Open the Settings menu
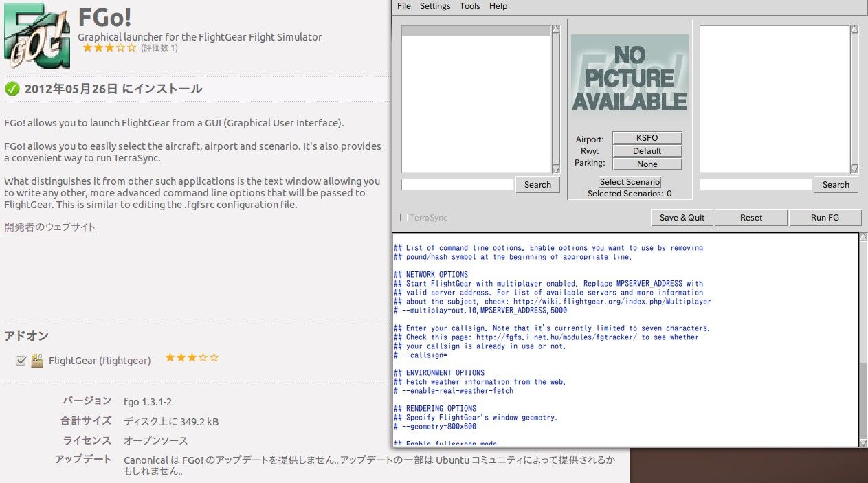 tap(435, 6)
